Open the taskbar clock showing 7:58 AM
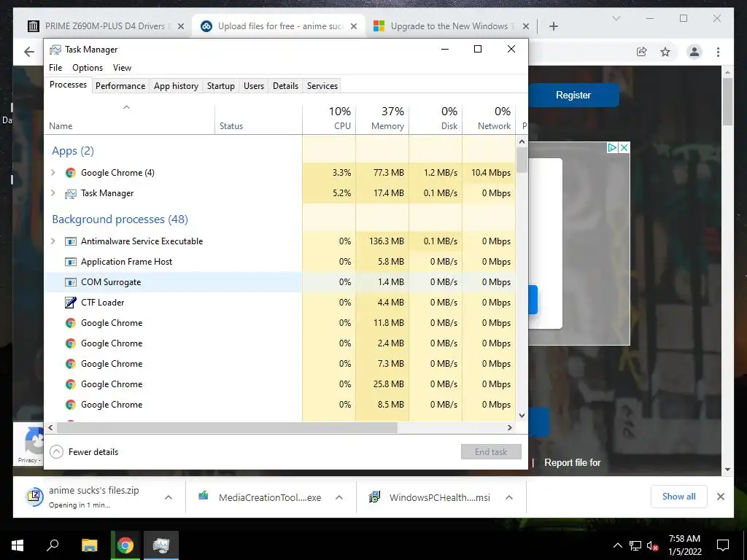 point(684,545)
